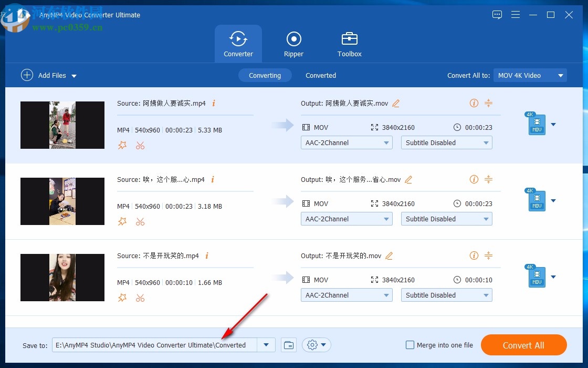
Task: Open the Convert All to format dropdown
Action: pos(530,75)
